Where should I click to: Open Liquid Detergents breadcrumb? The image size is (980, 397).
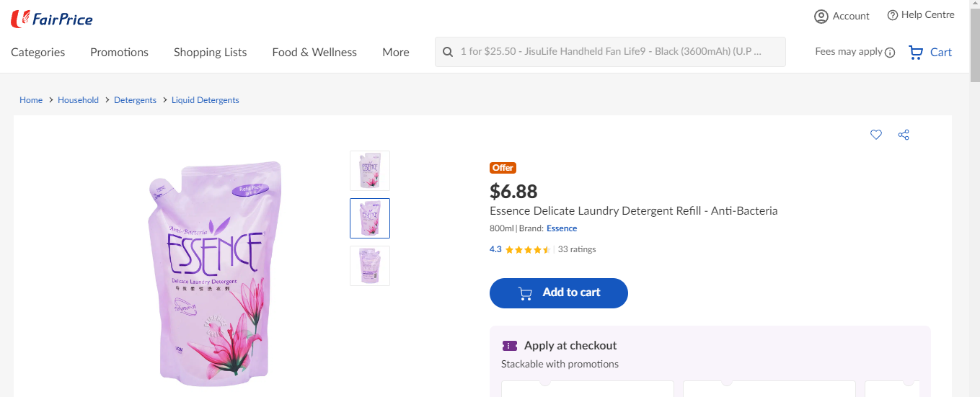tap(206, 100)
